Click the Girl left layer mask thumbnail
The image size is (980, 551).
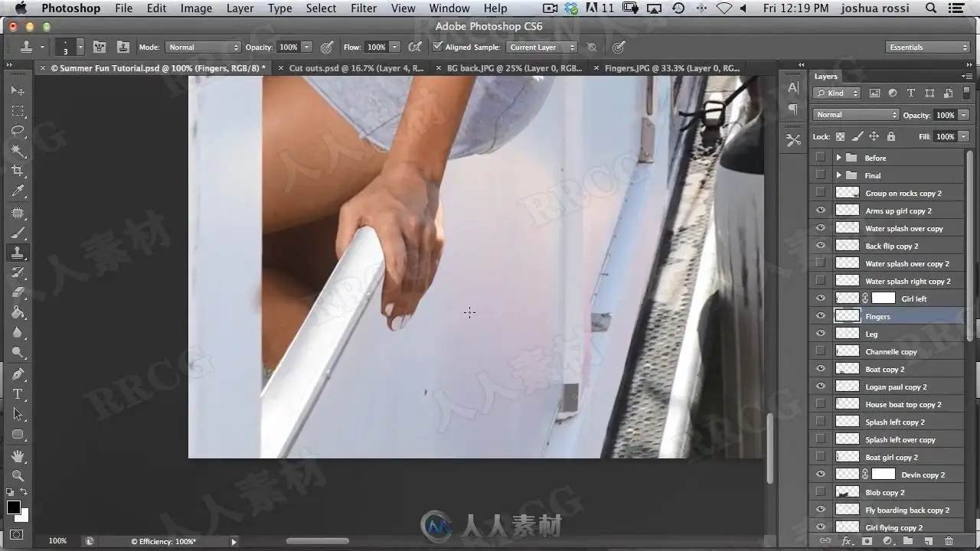click(883, 298)
